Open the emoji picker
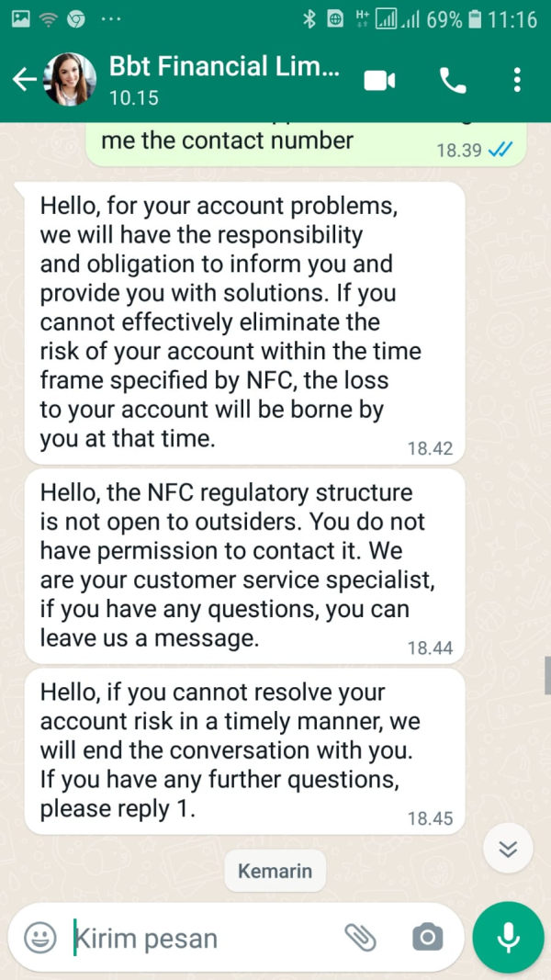This screenshot has height=980, width=551. click(40, 938)
